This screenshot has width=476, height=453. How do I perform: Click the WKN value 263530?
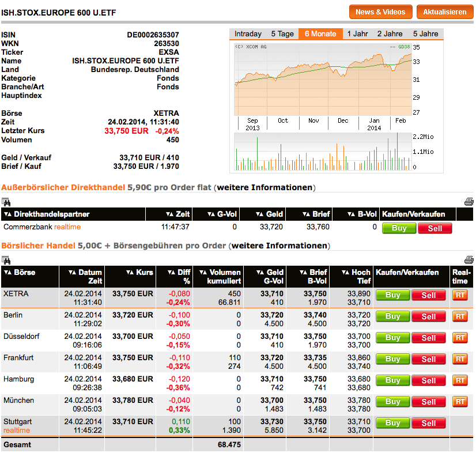pyautogui.click(x=167, y=43)
